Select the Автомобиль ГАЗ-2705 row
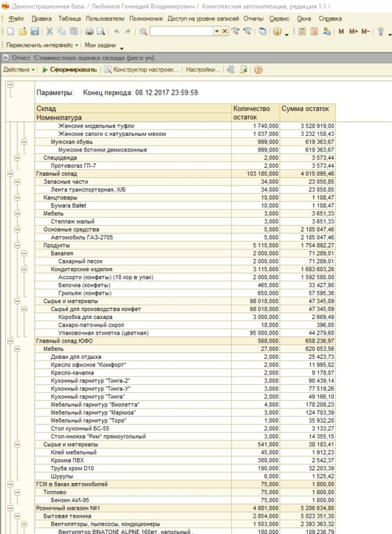The height and width of the screenshot is (534, 392). tap(185, 237)
